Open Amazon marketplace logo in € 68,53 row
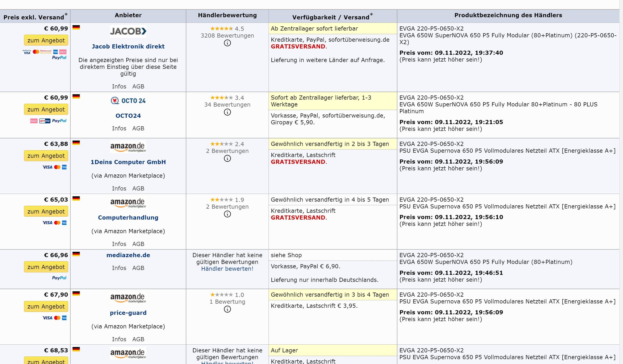The image size is (623, 364). coord(128,353)
